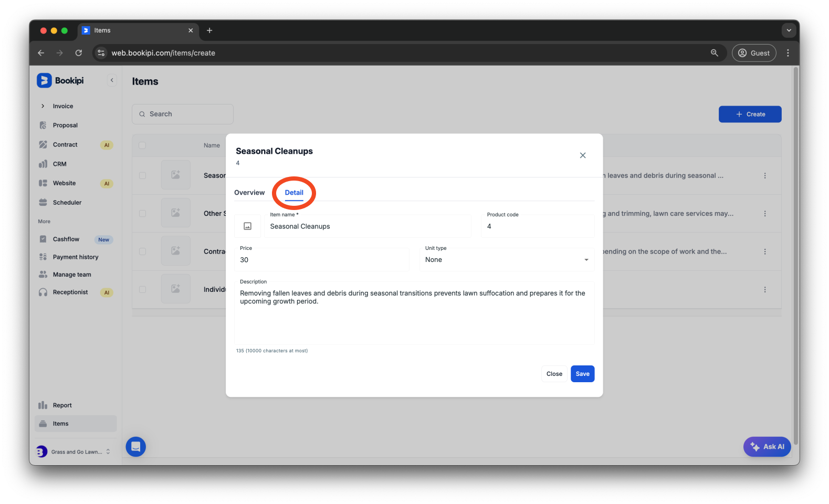829x504 pixels.
Task: Click image placeholder of Seasonal row
Action: click(x=176, y=175)
